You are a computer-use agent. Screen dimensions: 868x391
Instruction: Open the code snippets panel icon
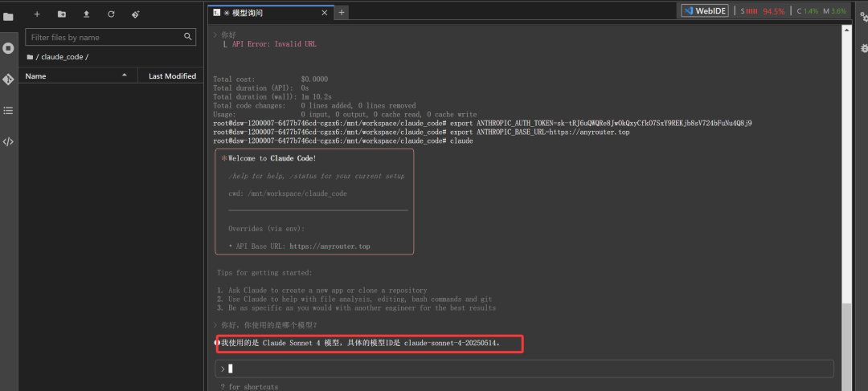pyautogui.click(x=8, y=141)
